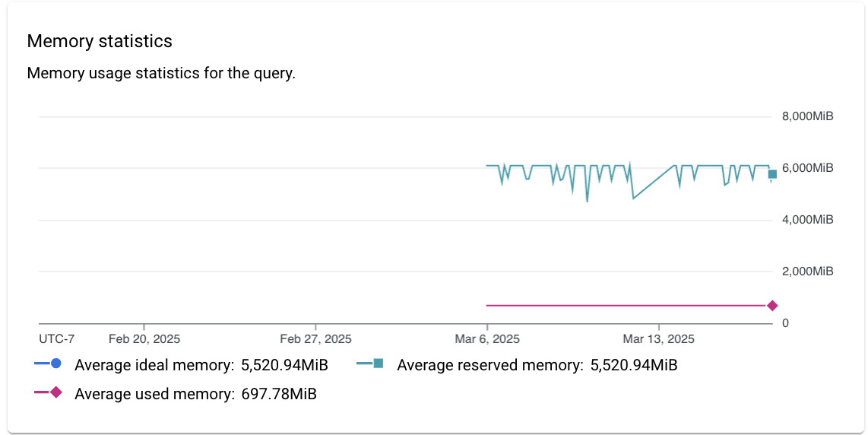868x435 pixels.
Task: Click the 8,000MiB y-axis label
Action: click(x=808, y=116)
